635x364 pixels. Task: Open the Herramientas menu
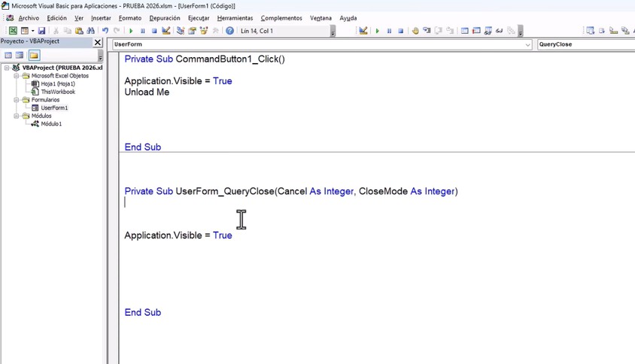tap(235, 18)
